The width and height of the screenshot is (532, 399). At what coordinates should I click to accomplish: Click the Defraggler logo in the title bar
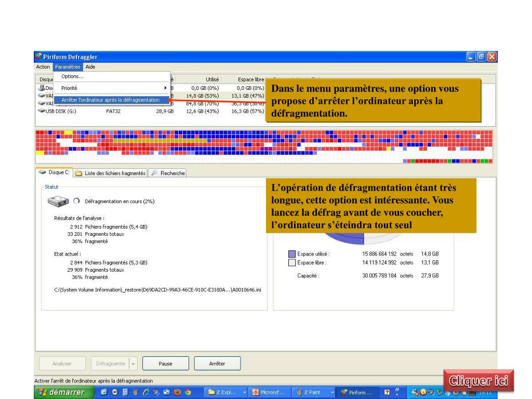[x=38, y=56]
